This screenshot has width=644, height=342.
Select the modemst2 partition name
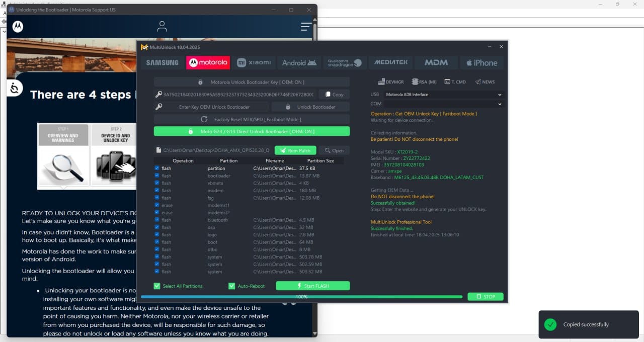pyautogui.click(x=218, y=213)
